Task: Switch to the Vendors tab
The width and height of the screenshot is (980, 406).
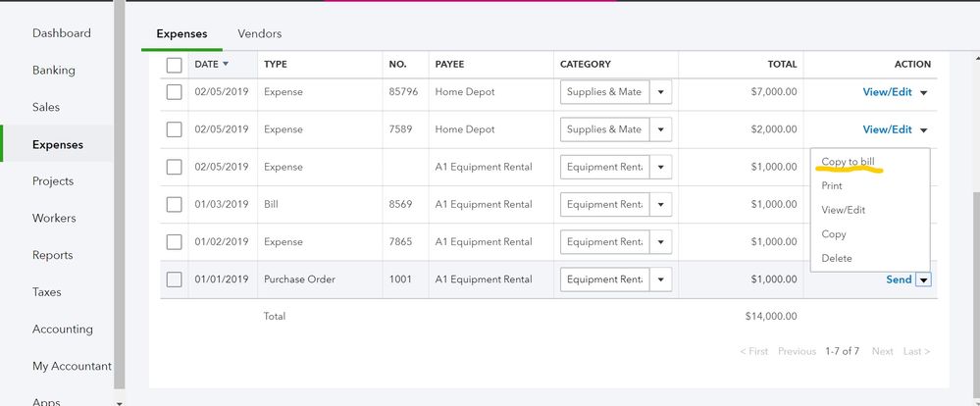Action: [x=259, y=33]
